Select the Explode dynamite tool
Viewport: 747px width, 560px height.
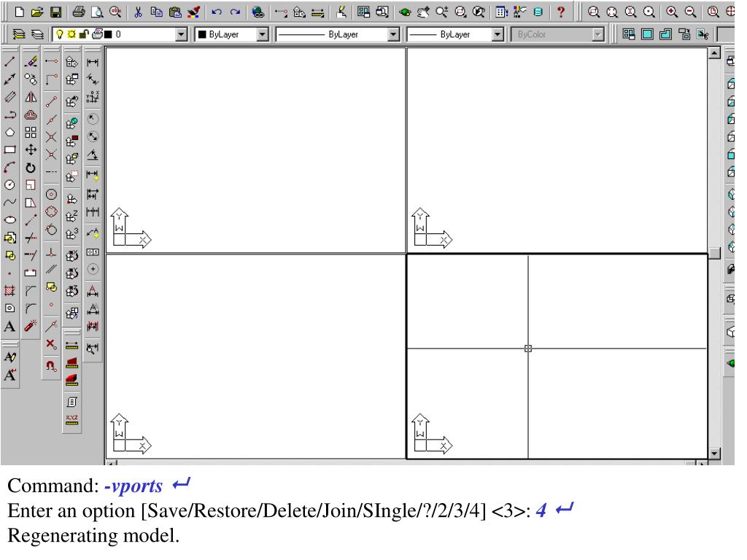click(x=31, y=326)
